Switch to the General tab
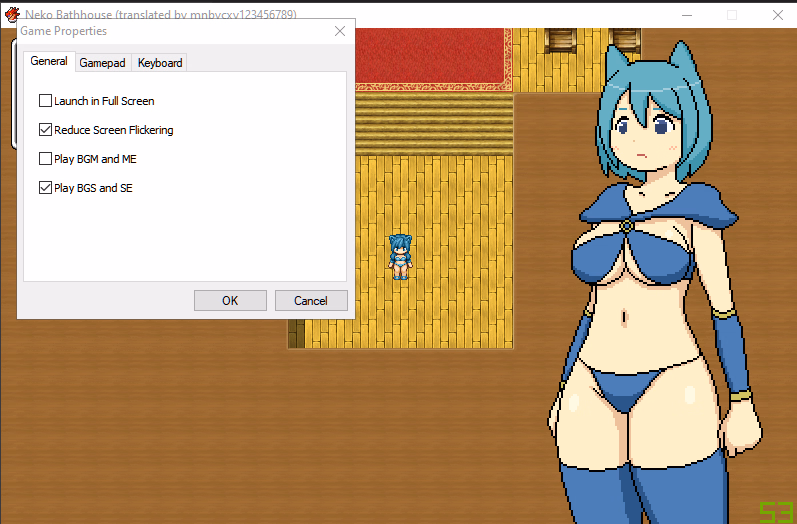 49,61
